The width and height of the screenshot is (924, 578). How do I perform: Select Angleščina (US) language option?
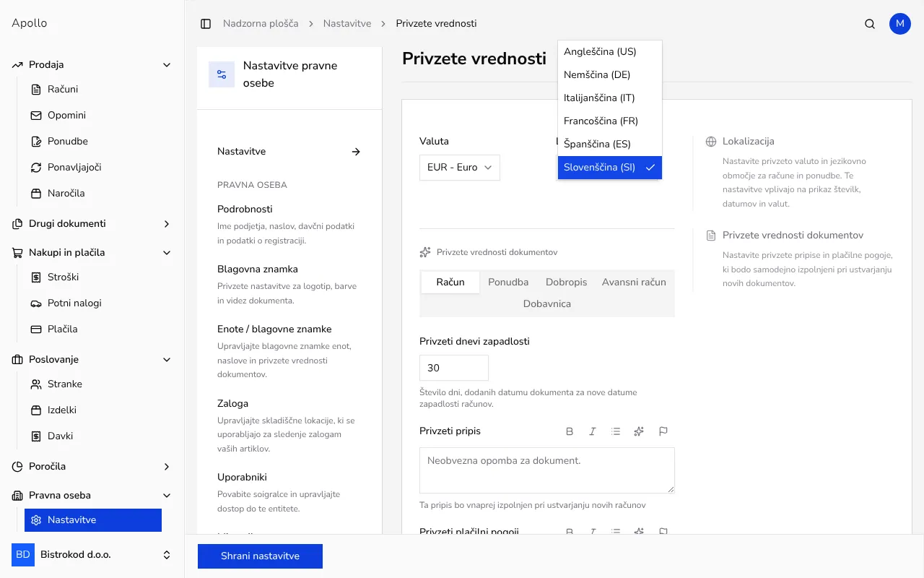tap(610, 52)
